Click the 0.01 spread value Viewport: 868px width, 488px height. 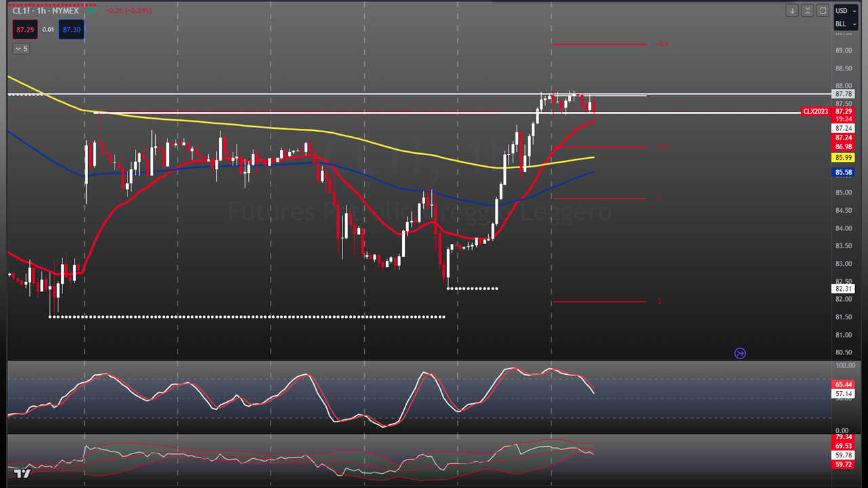pos(48,30)
